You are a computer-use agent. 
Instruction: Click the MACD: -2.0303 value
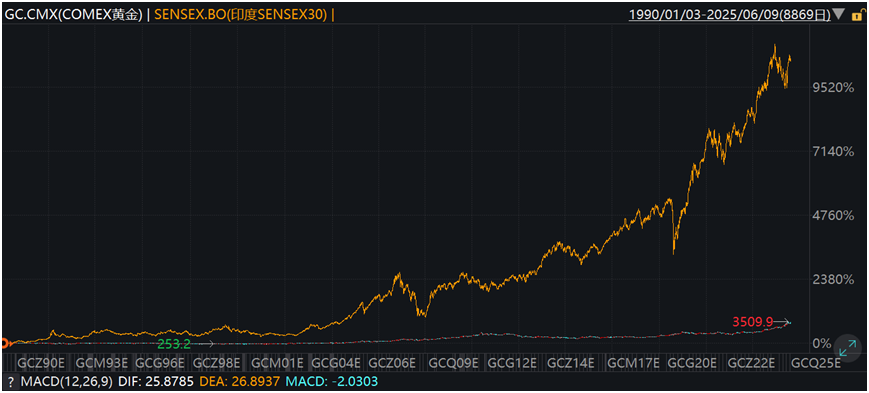[331, 381]
